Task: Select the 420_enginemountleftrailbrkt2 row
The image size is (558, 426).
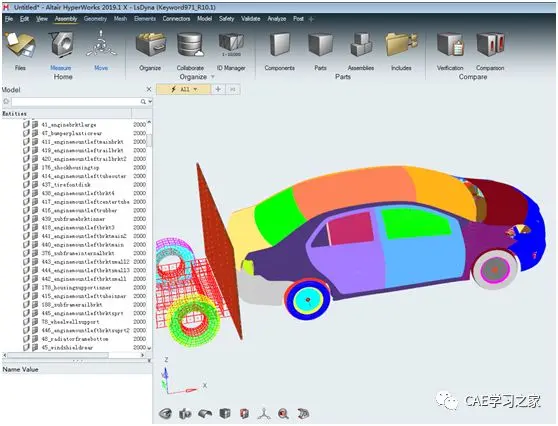Action: click(85, 159)
